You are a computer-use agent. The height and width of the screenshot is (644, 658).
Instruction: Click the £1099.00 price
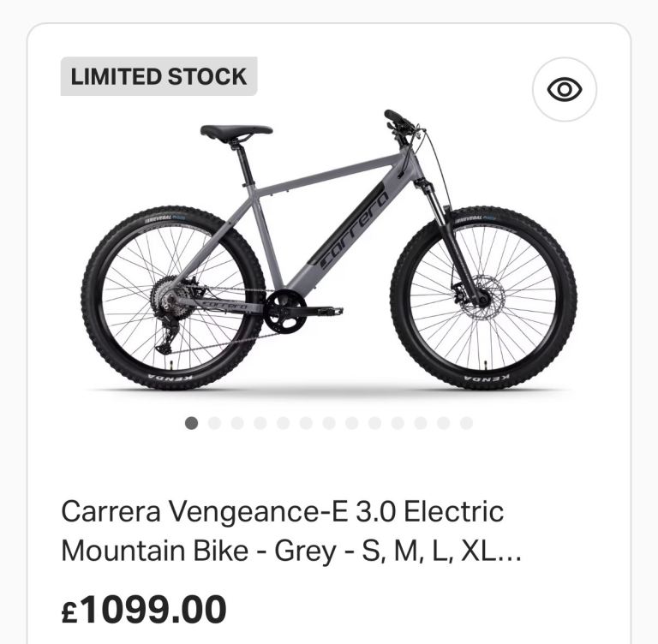point(144,609)
